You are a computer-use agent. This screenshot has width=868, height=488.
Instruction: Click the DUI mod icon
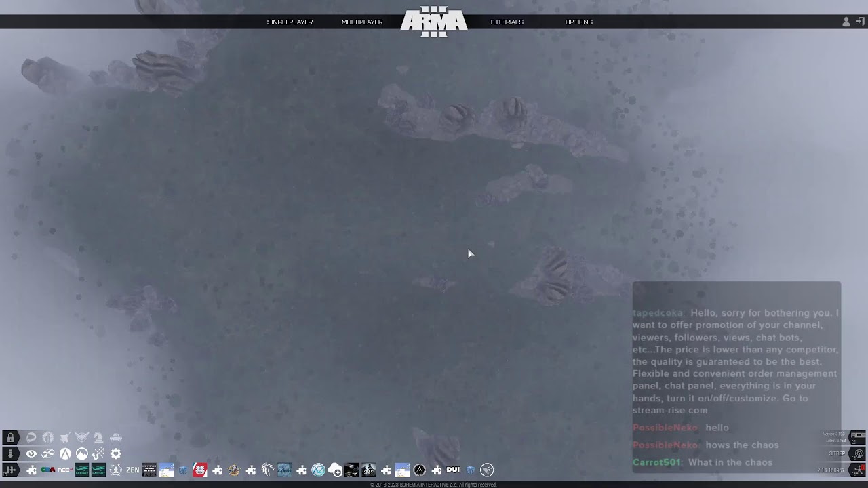click(453, 470)
